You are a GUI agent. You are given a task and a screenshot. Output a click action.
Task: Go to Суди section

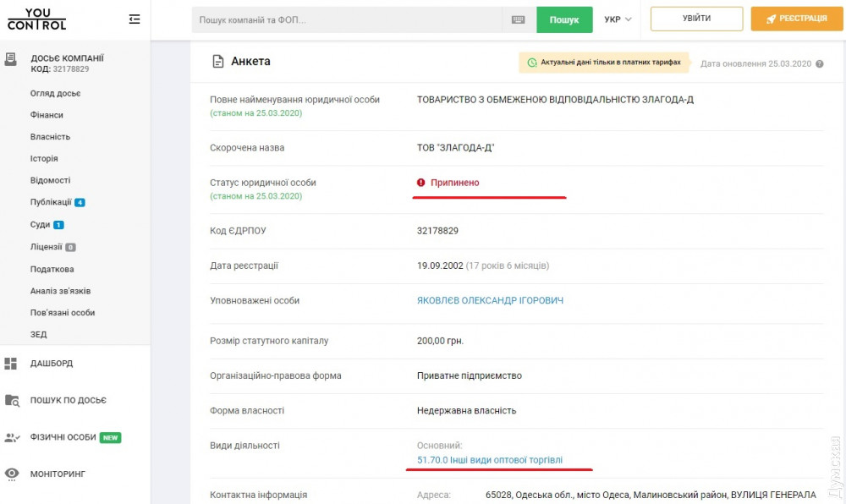(x=41, y=225)
